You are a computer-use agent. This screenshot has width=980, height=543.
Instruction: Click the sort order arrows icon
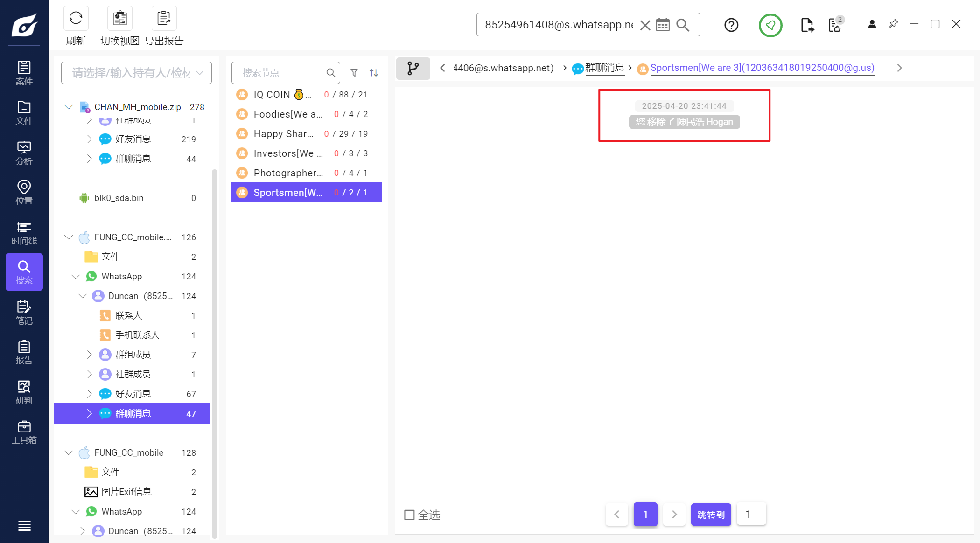pyautogui.click(x=374, y=73)
